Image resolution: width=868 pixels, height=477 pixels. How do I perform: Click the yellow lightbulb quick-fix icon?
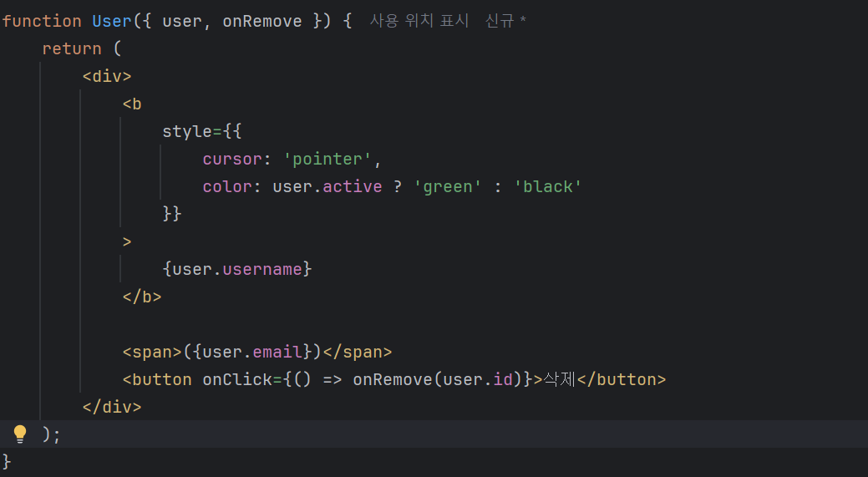pyautogui.click(x=20, y=434)
